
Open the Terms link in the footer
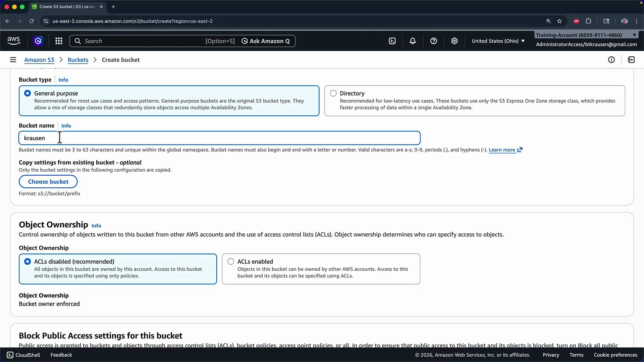(x=576, y=355)
